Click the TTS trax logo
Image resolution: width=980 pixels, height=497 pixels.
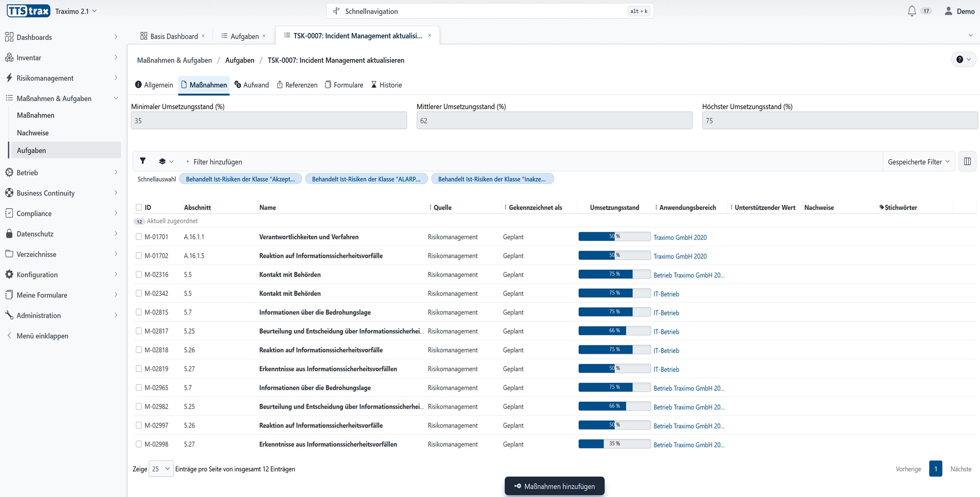click(29, 11)
